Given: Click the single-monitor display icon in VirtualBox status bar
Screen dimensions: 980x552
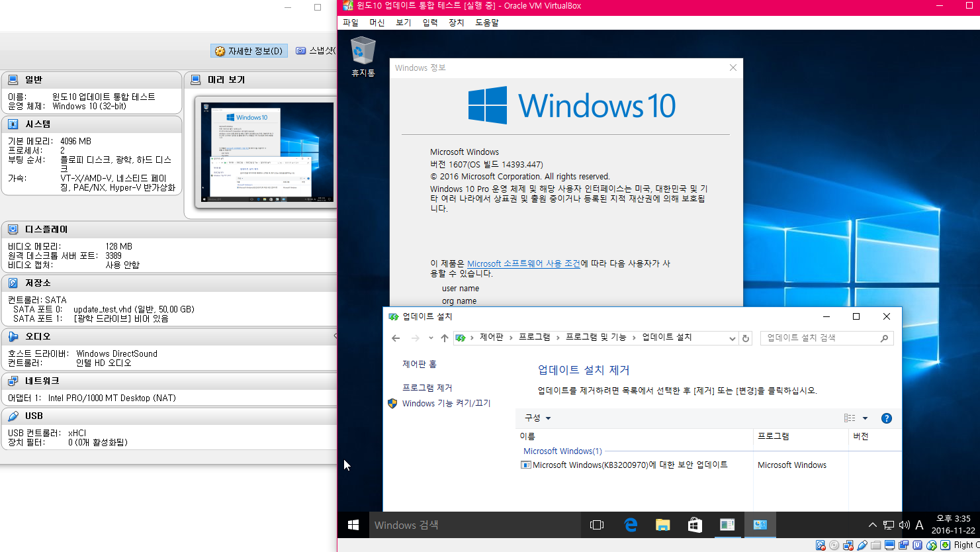Looking at the screenshot, I should click(x=890, y=545).
